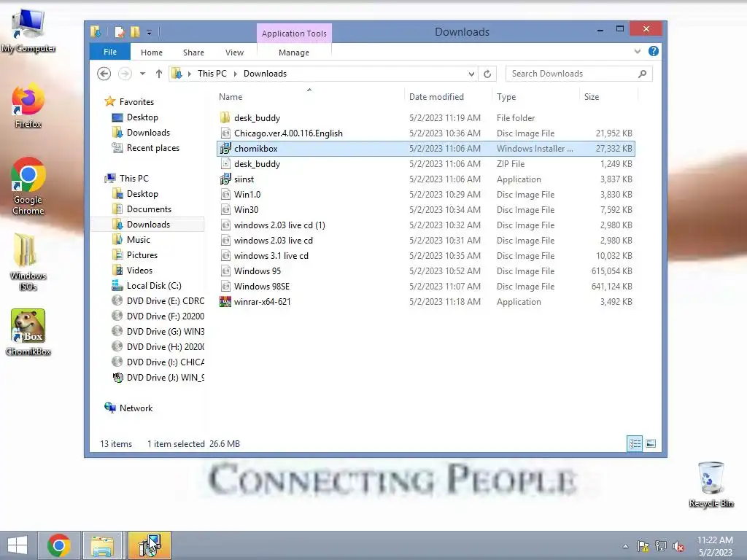The image size is (747, 560).
Task: Show hidden tray icons arrow
Action: tap(625, 547)
